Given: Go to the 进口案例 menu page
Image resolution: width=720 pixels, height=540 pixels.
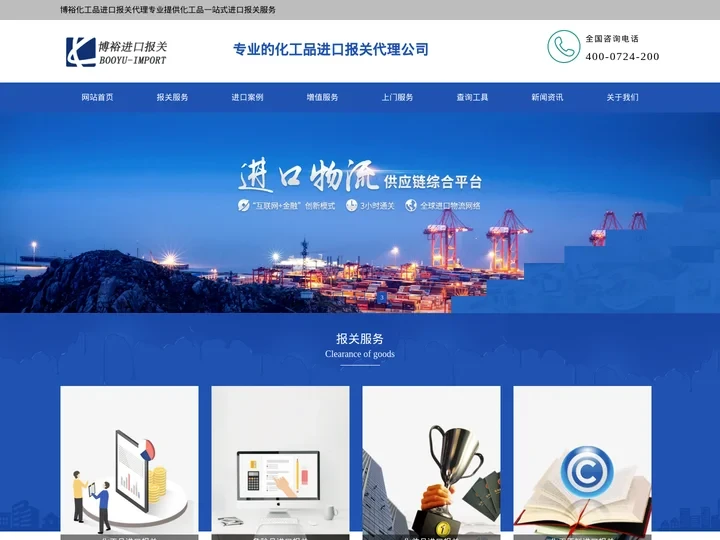Looking at the screenshot, I should point(248,97).
